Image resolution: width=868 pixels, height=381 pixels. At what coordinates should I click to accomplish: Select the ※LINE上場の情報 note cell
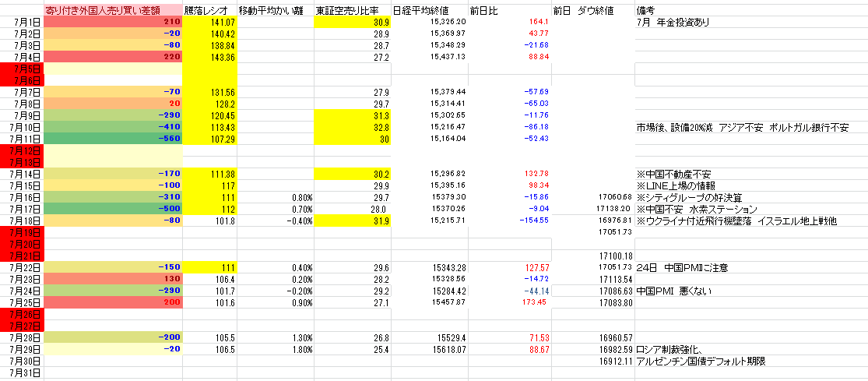(751, 185)
